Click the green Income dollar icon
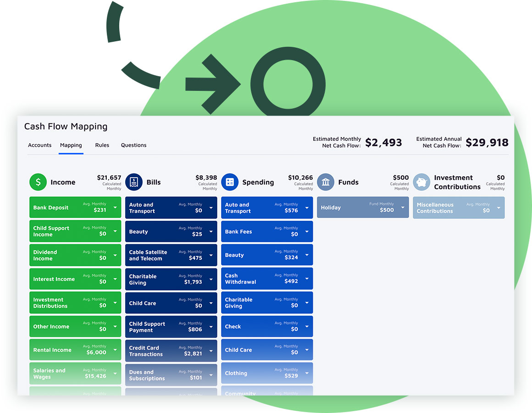 point(38,182)
